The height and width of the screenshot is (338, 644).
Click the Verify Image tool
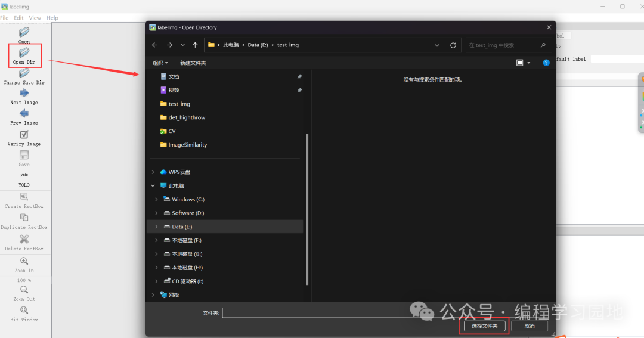(x=24, y=138)
